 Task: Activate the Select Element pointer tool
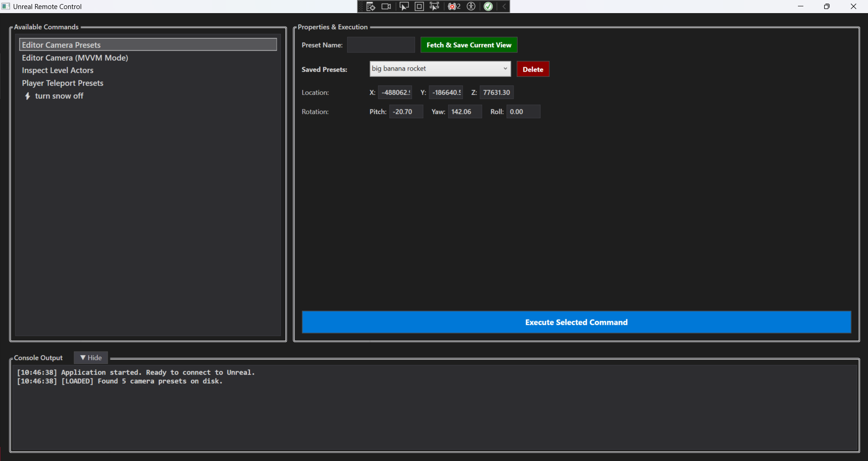coord(404,6)
